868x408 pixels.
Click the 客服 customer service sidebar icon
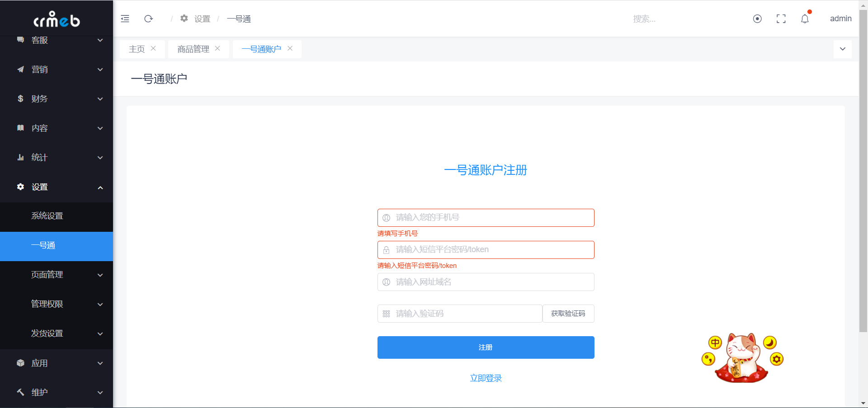(20, 40)
